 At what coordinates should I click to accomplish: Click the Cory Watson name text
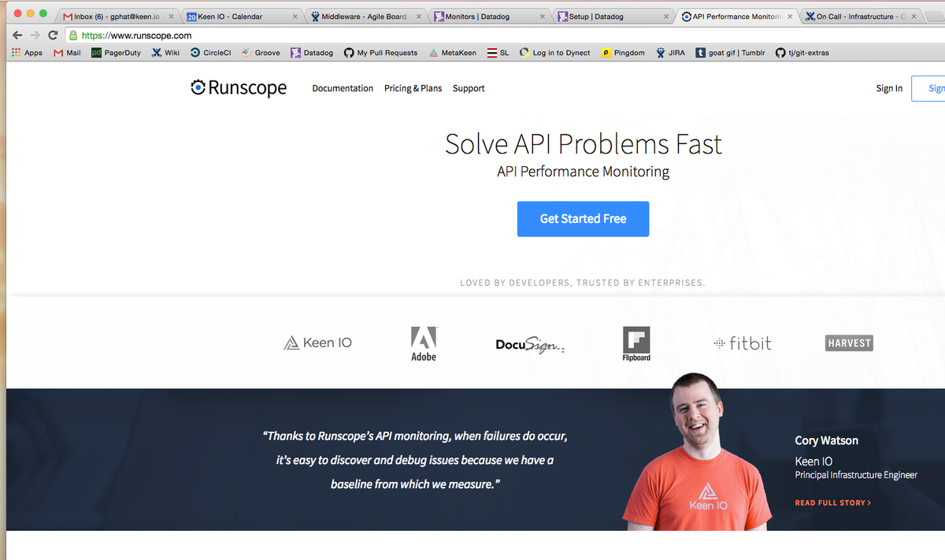click(827, 441)
